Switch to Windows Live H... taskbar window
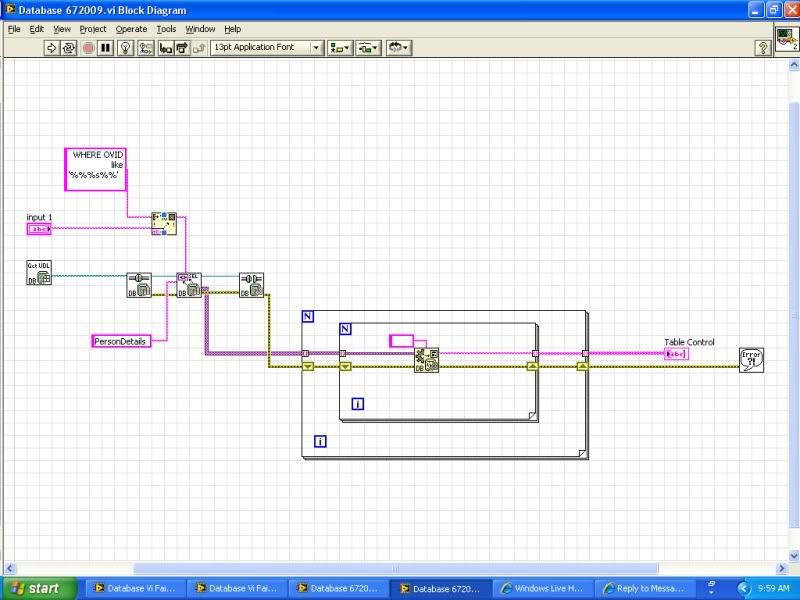 click(544, 588)
